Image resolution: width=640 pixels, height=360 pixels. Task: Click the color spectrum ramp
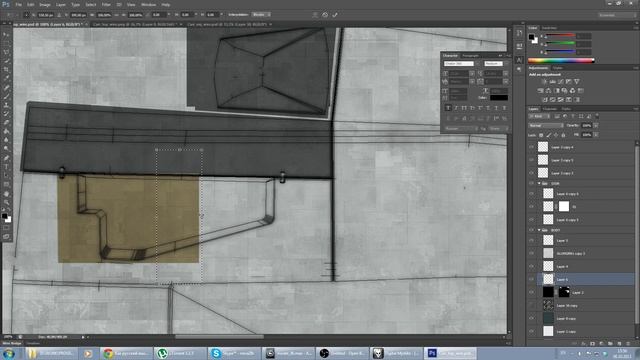(561, 60)
